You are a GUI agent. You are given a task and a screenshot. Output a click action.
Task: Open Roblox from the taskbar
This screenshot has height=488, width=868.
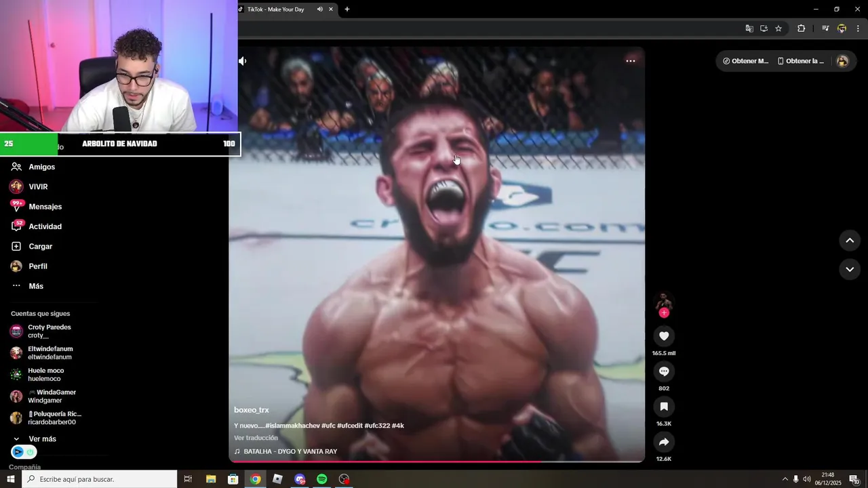coord(277,479)
